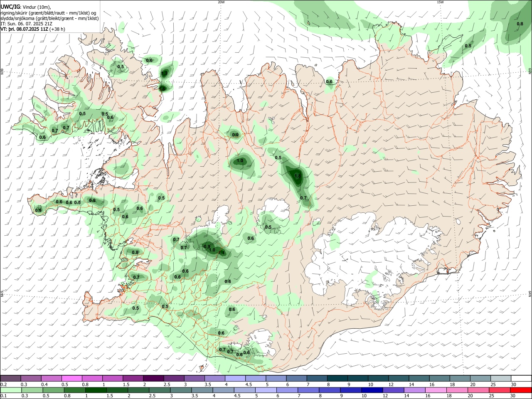This screenshot has height=399, width=532.
Task: Click the 30 label on the top legend row
Action: [x=514, y=384]
